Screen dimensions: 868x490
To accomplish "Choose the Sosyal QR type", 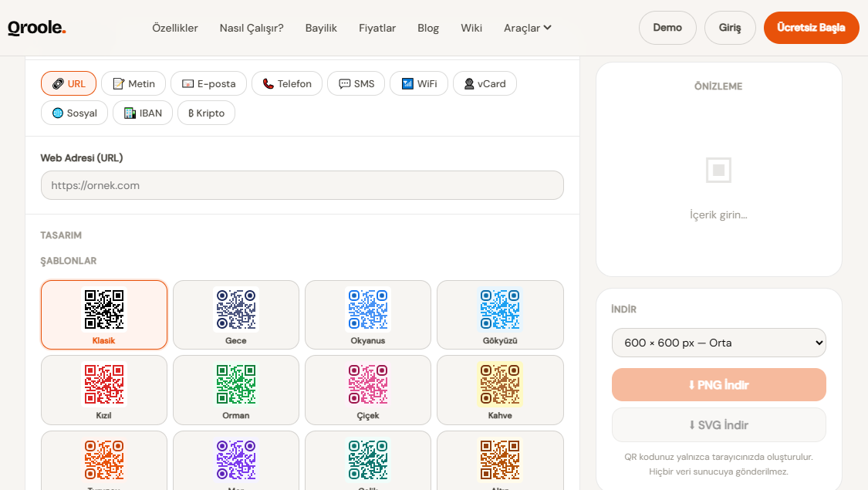I will [74, 113].
